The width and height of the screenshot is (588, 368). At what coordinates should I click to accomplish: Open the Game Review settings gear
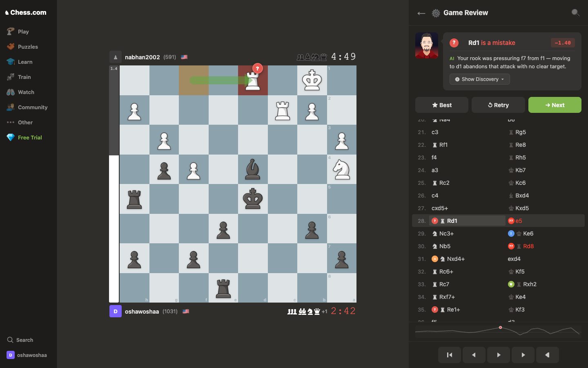coord(435,13)
